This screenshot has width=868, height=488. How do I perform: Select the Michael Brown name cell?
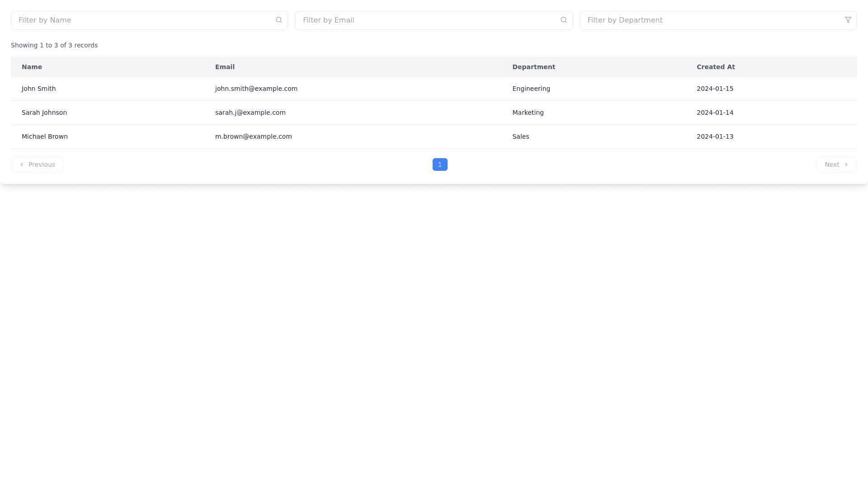(45, 136)
